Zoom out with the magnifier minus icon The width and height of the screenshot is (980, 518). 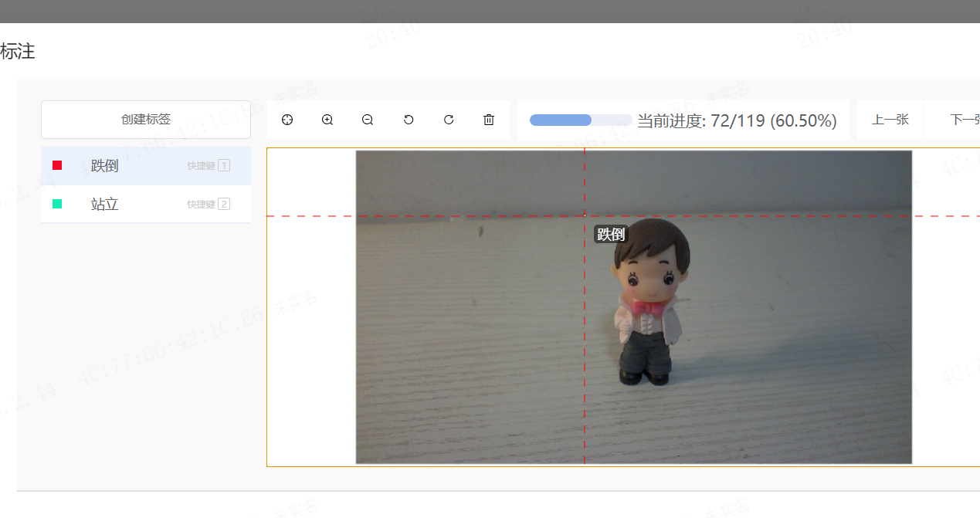(x=368, y=120)
